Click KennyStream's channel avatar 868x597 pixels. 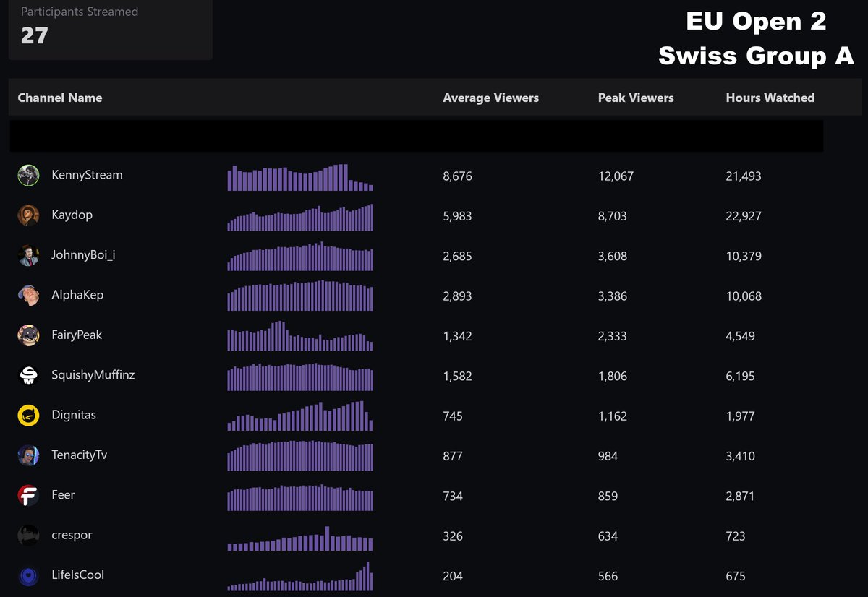point(28,175)
